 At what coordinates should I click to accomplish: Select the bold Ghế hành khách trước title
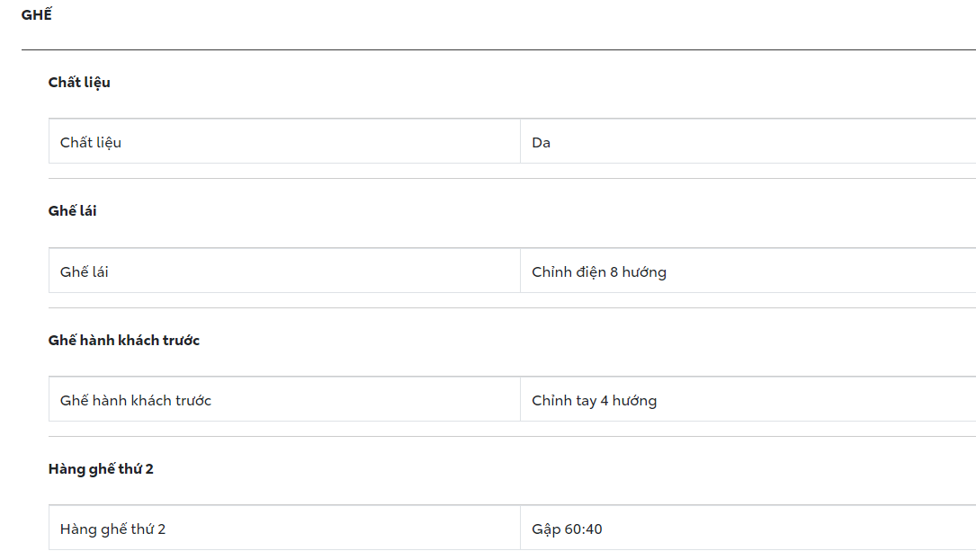tap(124, 341)
